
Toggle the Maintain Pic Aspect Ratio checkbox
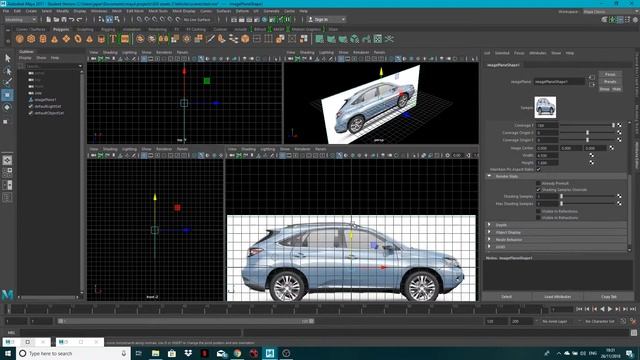[x=538, y=169]
